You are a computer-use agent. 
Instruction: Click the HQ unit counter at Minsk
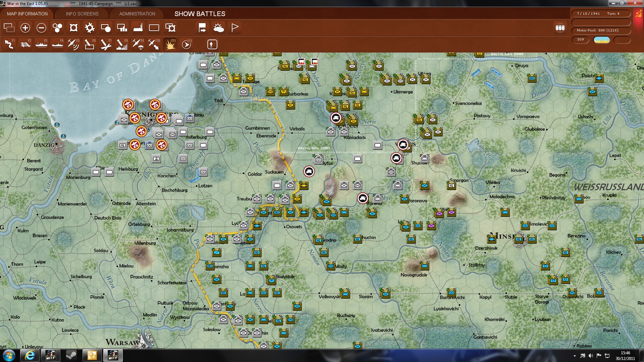click(x=519, y=239)
